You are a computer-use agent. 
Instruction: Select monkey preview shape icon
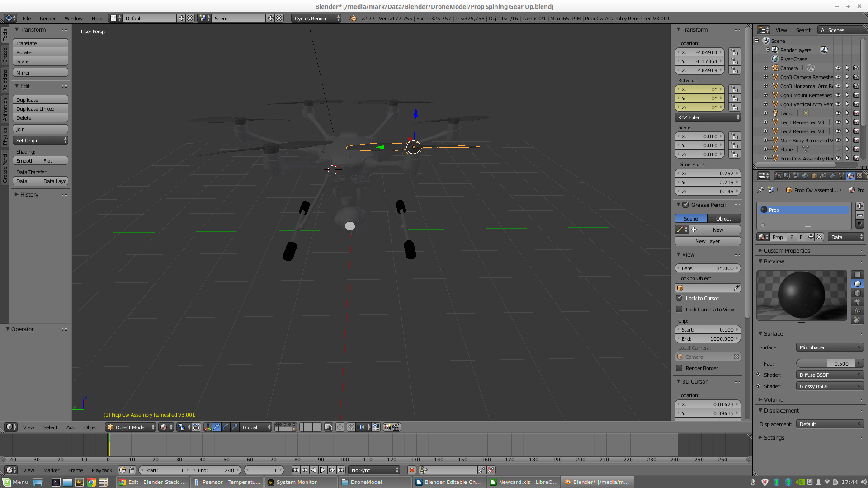click(x=857, y=302)
